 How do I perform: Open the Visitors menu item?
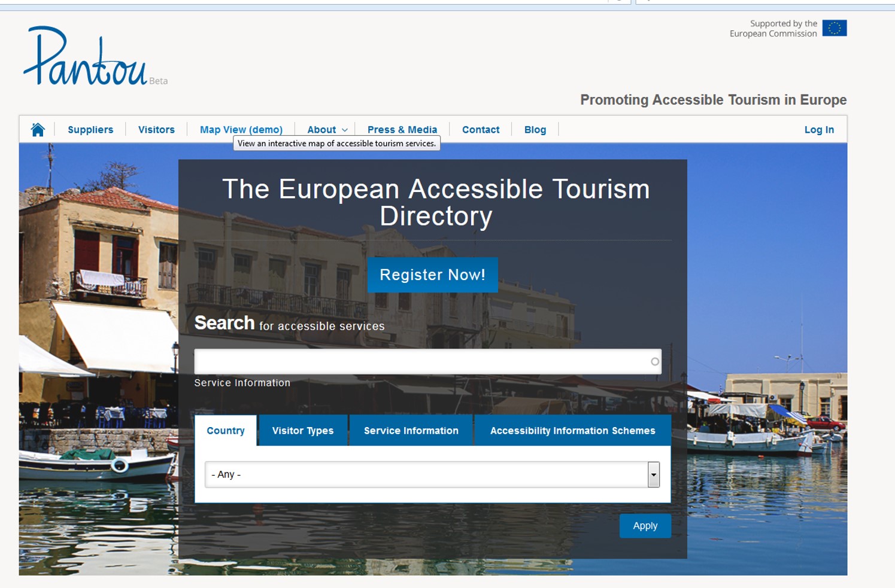pyautogui.click(x=156, y=130)
